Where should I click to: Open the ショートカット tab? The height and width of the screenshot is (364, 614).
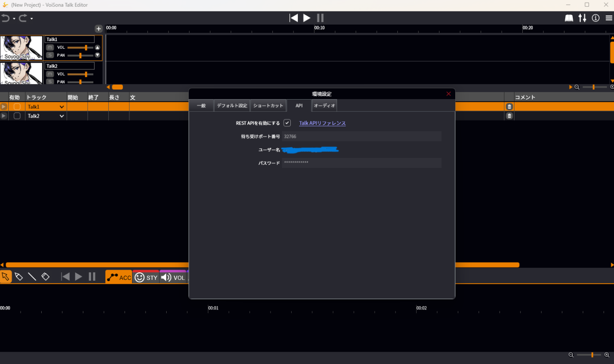pyautogui.click(x=268, y=106)
